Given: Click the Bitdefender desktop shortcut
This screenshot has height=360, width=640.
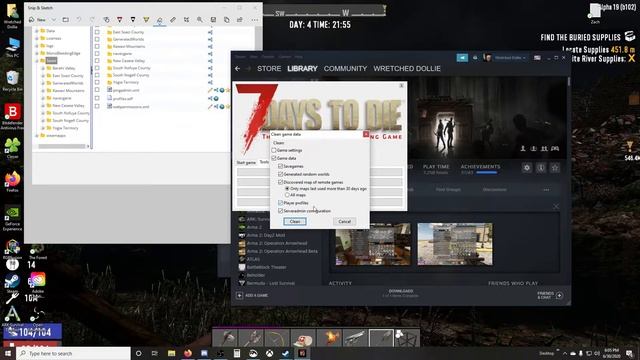Looking at the screenshot, I should click(x=12, y=117).
